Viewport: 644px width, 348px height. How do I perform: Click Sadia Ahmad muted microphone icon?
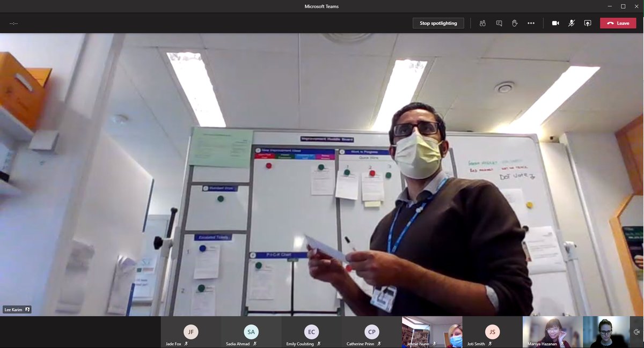click(x=255, y=344)
